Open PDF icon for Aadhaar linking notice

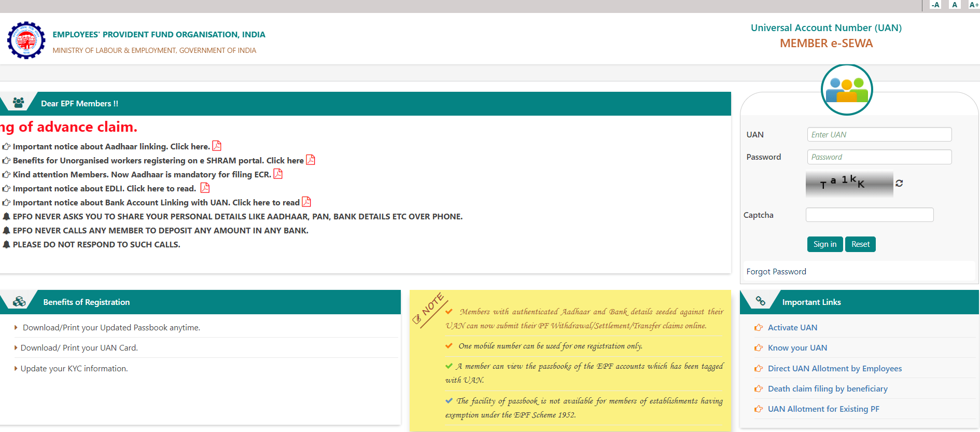click(x=217, y=146)
